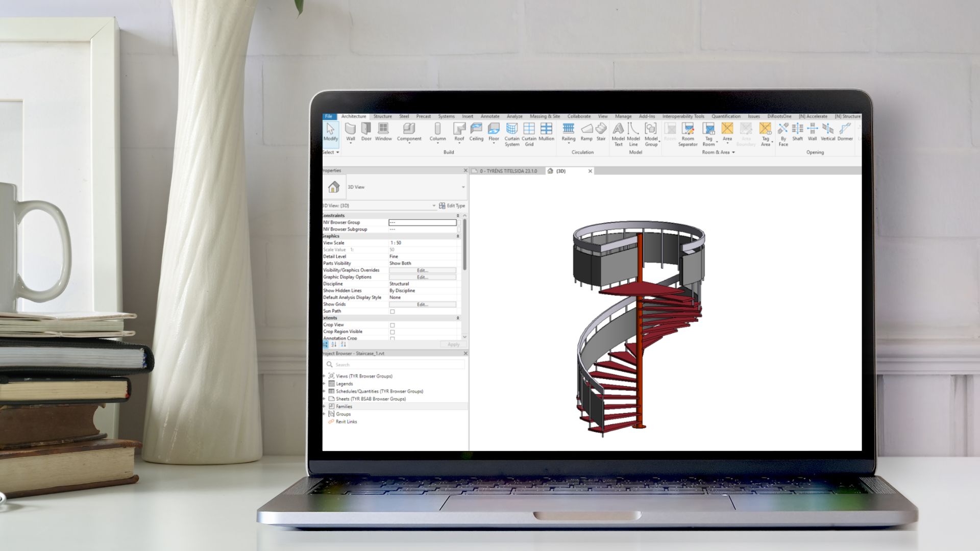Open the File menu tab
The image size is (980, 551).
point(329,116)
